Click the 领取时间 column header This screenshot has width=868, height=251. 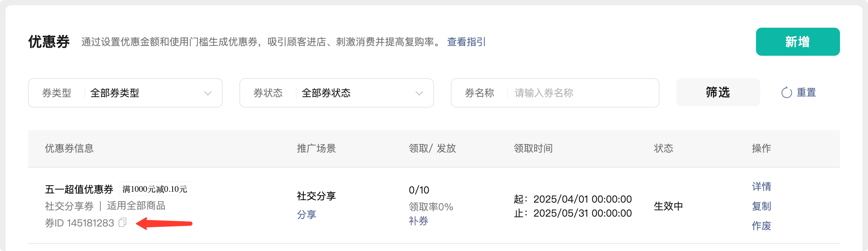pos(533,148)
